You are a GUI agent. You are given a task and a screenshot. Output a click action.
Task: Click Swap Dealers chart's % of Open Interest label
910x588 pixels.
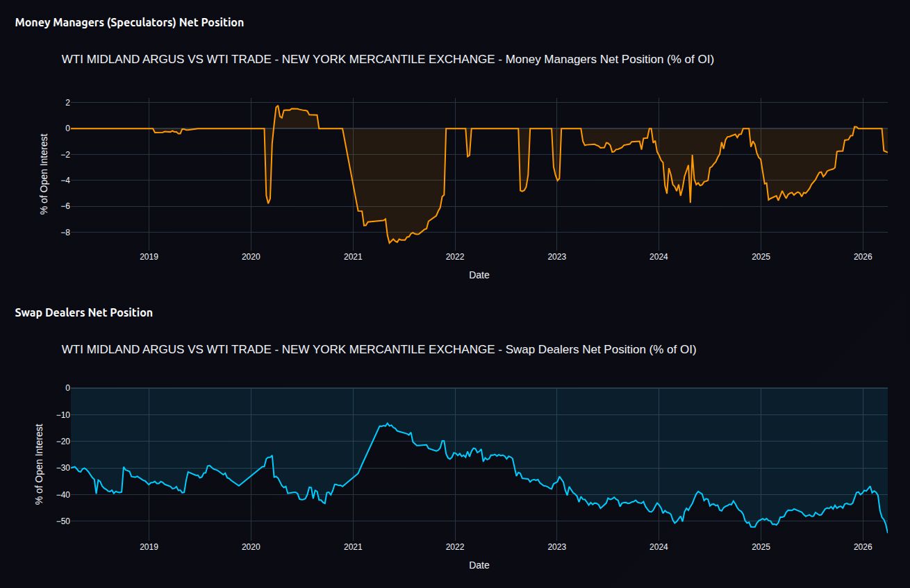40,464
